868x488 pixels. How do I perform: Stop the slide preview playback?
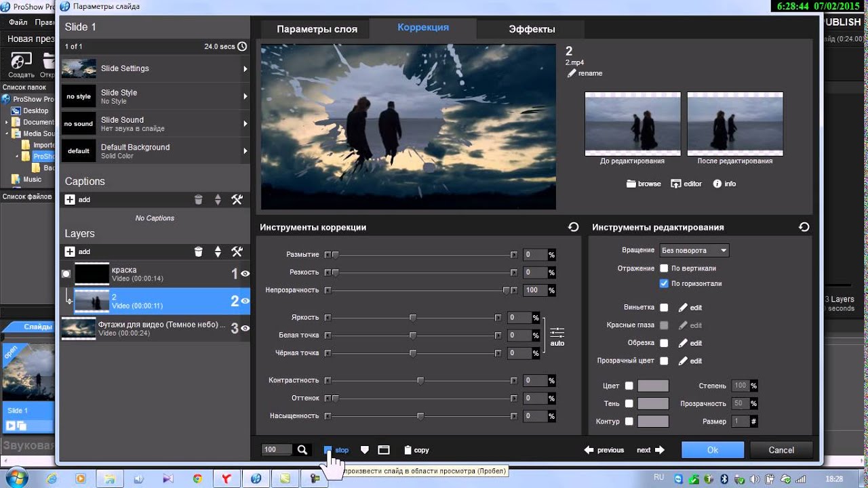point(336,450)
